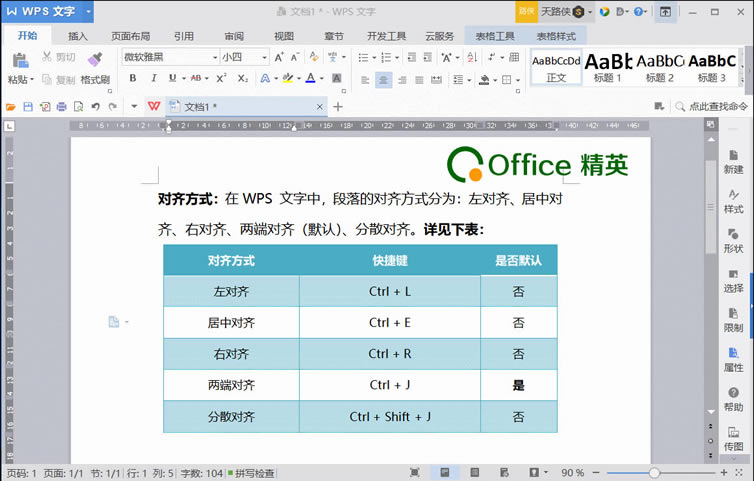Image resolution: width=754 pixels, height=481 pixels.
Task: Click the zoom slider handle
Action: [654, 473]
